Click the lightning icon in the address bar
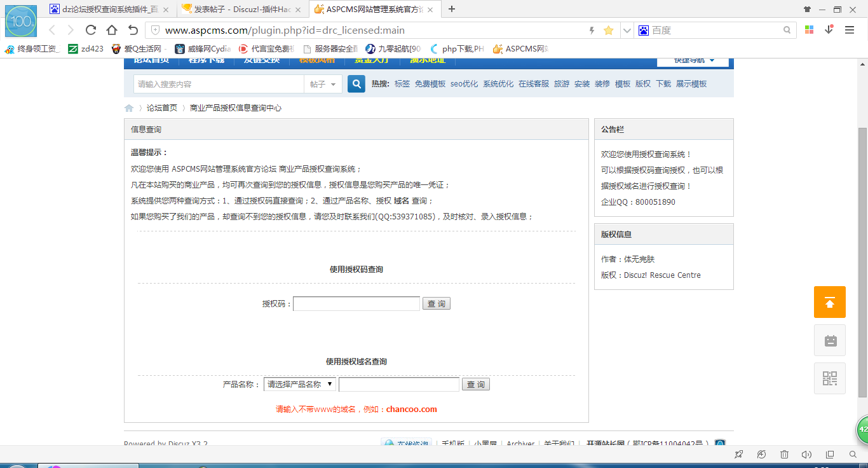Viewport: 868px width, 468px height. coord(590,29)
